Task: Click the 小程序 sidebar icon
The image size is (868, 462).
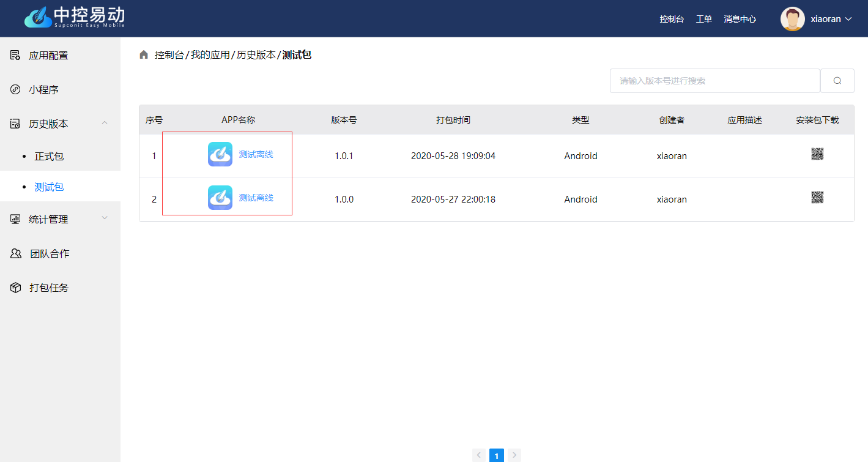Action: 15,89
